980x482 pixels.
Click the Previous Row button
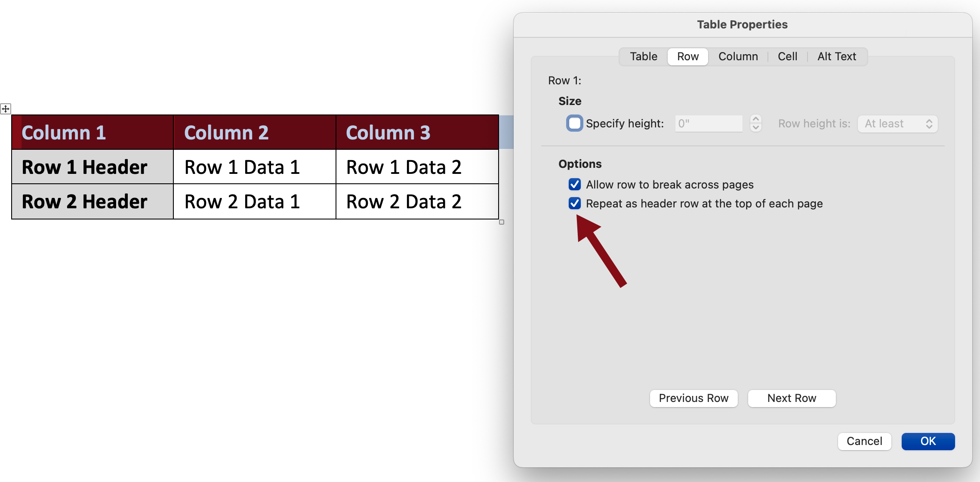pos(694,398)
